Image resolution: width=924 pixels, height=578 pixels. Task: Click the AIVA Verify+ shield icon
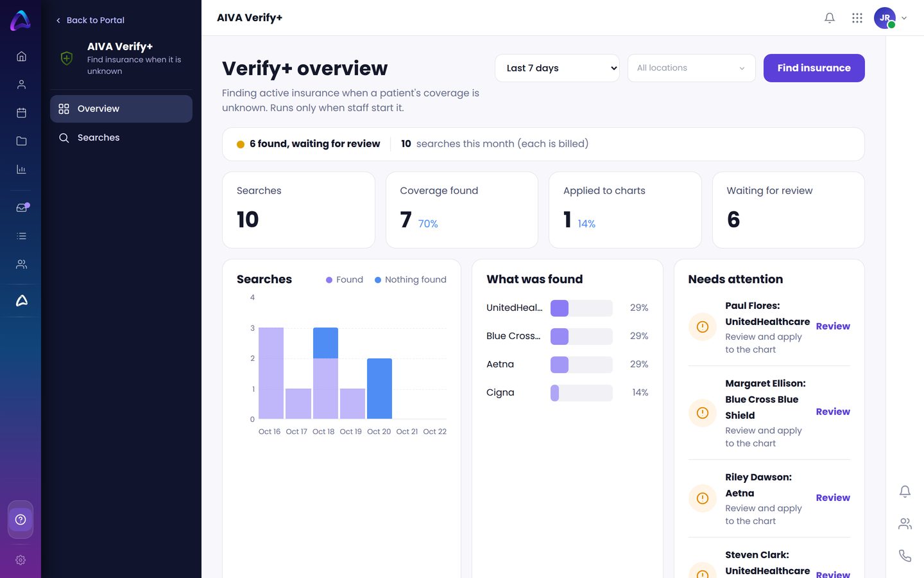point(66,58)
